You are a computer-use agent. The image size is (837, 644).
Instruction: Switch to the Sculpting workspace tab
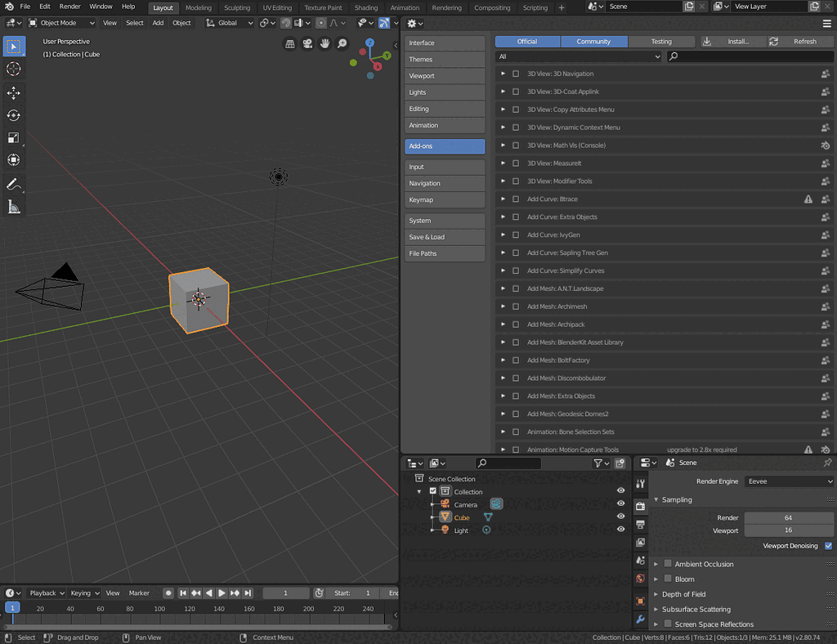[x=236, y=7]
